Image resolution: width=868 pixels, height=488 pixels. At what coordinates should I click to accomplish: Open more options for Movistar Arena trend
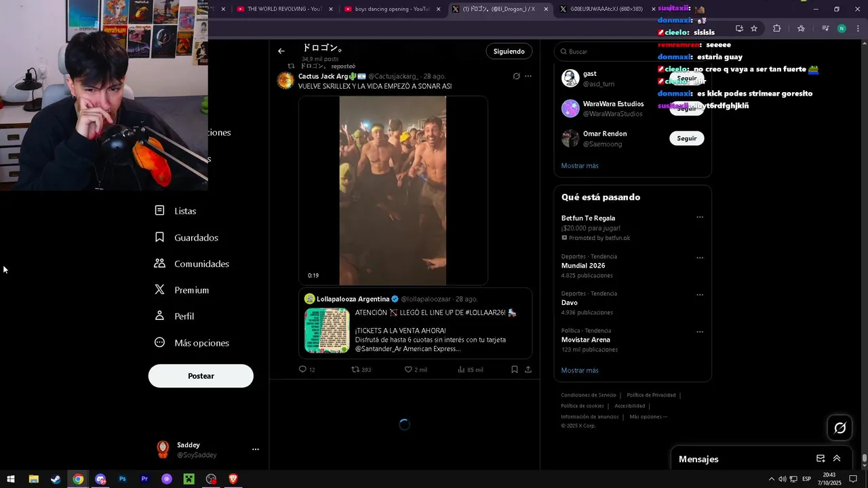[x=700, y=331]
